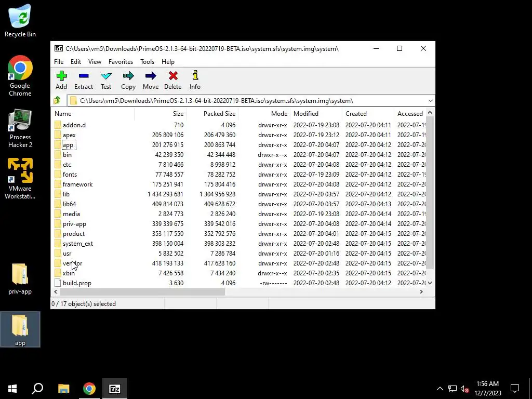The image size is (532, 399).
Task: Sort by the Created column header
Action: (368, 114)
